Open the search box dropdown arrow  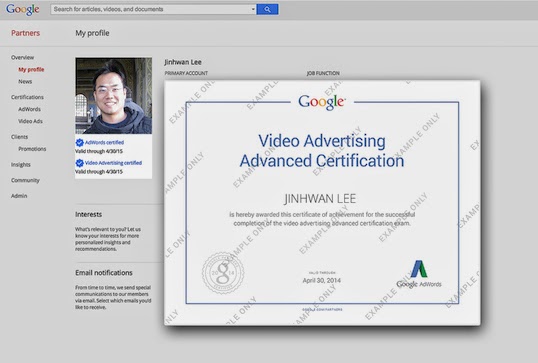tap(253, 9)
